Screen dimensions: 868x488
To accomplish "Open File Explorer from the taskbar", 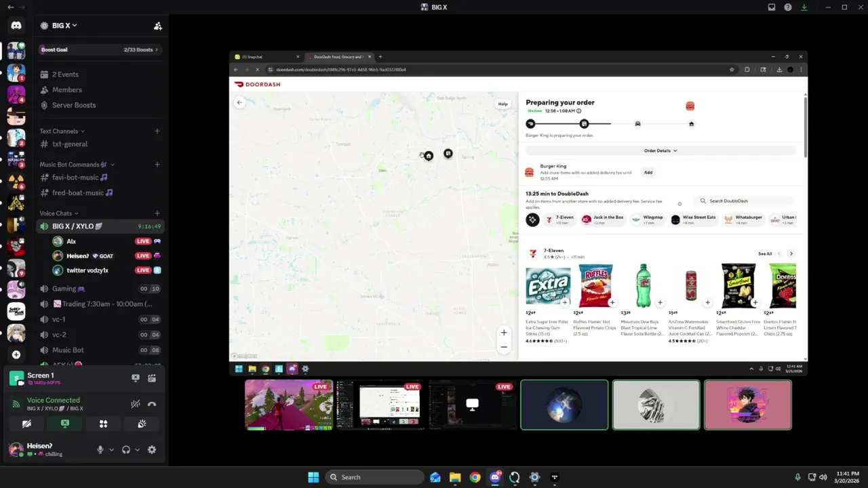I will [x=455, y=477].
